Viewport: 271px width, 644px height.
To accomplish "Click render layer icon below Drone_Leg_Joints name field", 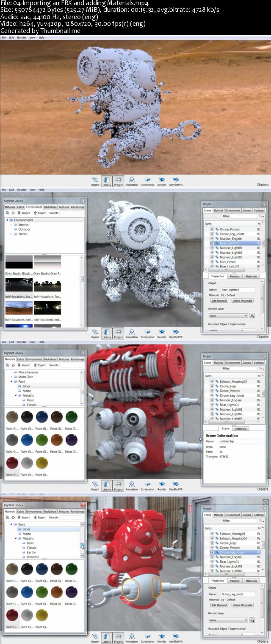I will point(252,620).
